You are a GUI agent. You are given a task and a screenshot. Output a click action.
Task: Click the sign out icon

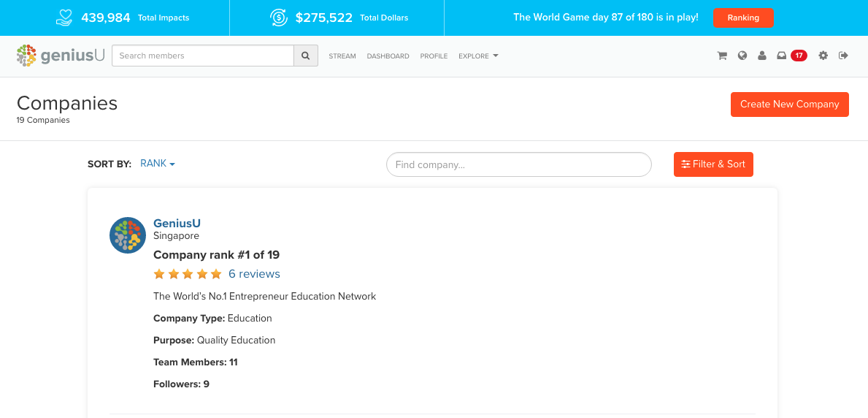point(844,56)
